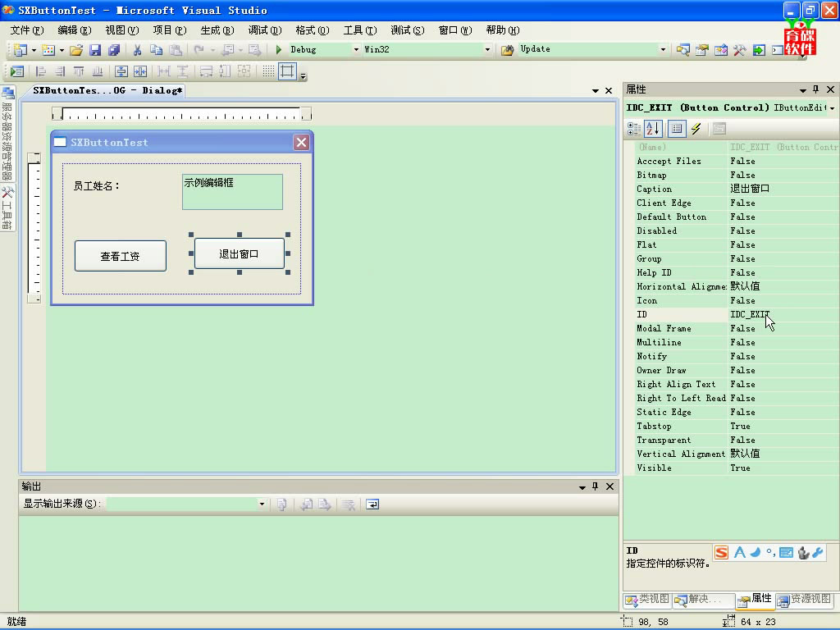
Task: Start debugging with green play arrow
Action: (279, 50)
